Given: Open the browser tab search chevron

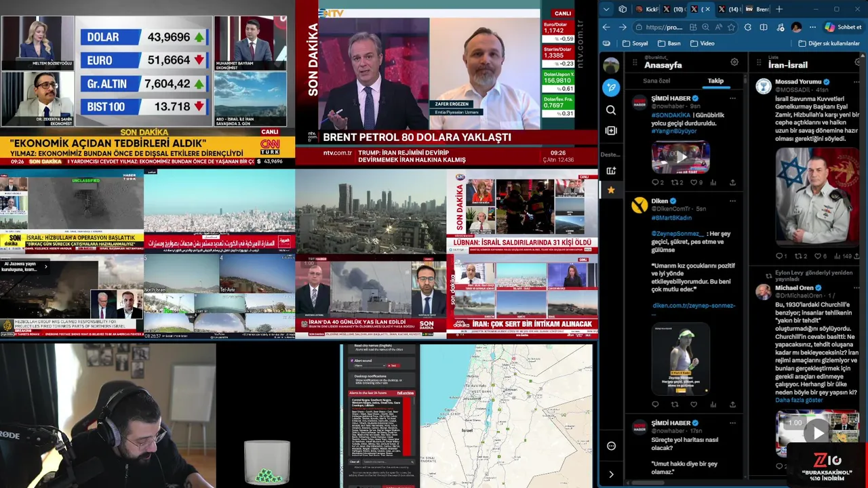Looking at the screenshot, I should (x=606, y=9).
